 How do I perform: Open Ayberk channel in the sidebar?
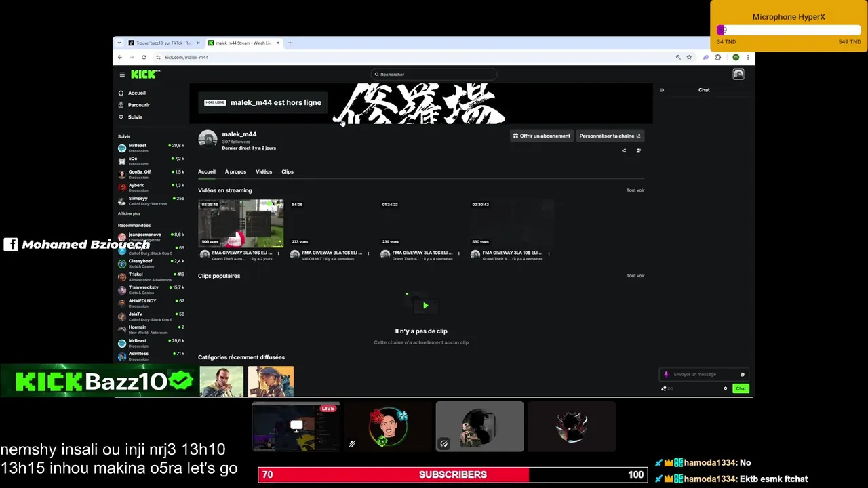click(151, 187)
